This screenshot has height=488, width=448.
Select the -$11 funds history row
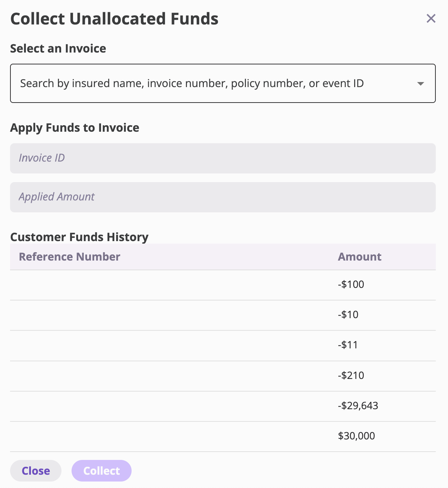[223, 345]
